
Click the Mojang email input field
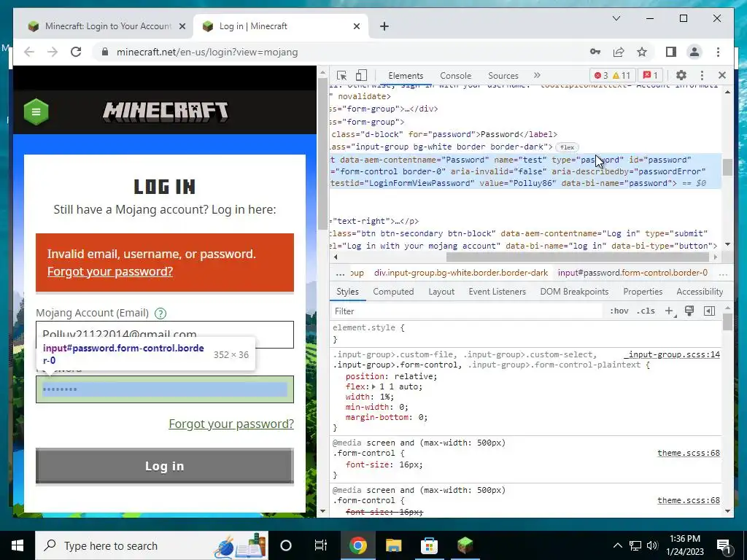165,334
